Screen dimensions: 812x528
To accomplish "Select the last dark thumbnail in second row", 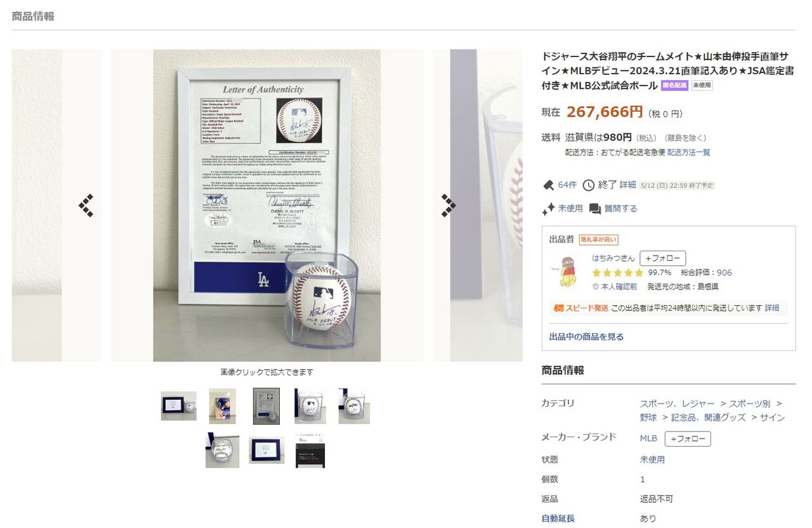I will 311,451.
